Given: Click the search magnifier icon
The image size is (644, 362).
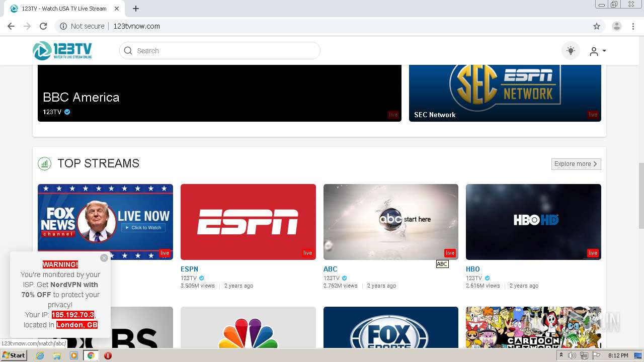Looking at the screenshot, I should 128,51.
